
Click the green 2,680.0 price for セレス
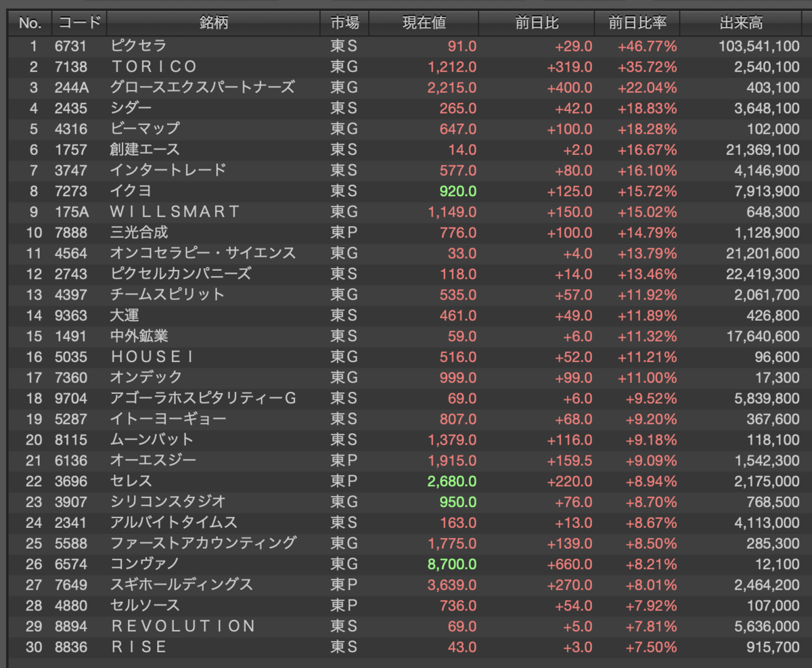click(452, 481)
